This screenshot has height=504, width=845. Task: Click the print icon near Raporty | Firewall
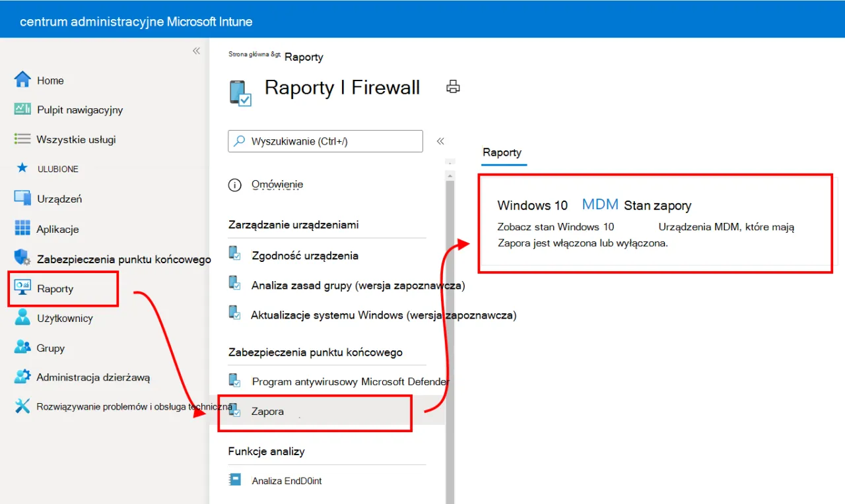click(453, 86)
